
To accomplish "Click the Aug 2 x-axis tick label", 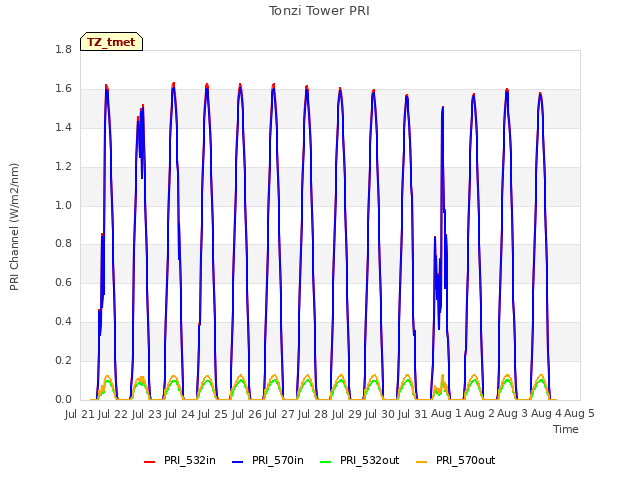I will click(480, 414).
